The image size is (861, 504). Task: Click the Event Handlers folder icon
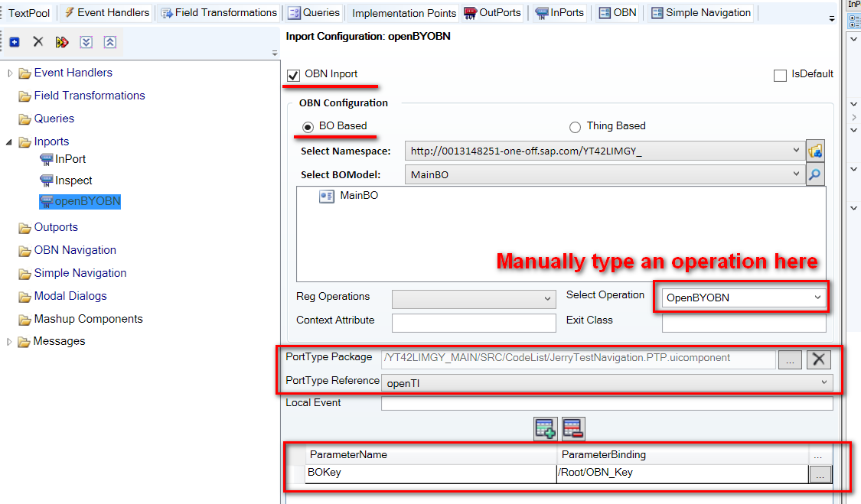[24, 73]
